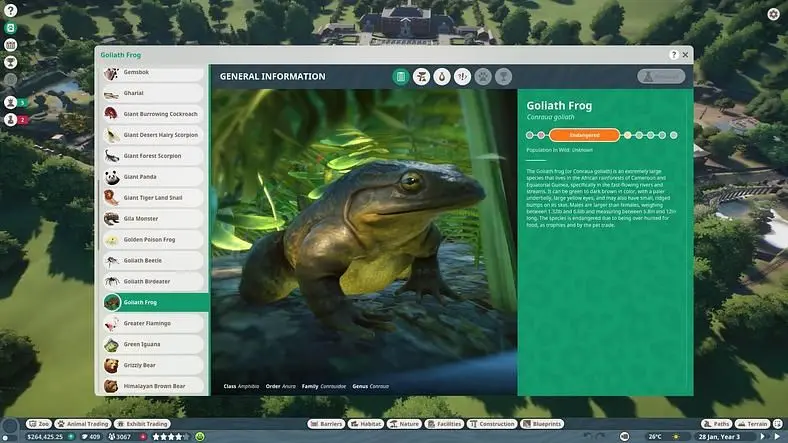788x443 pixels.
Task: Select Giant Burrowing Cockroach entry
Action: (x=153, y=114)
